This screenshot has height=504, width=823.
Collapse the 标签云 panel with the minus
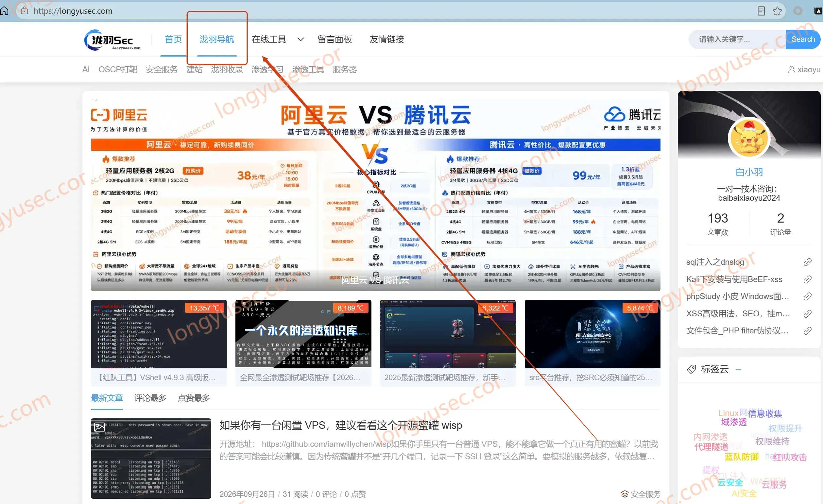[x=739, y=369]
